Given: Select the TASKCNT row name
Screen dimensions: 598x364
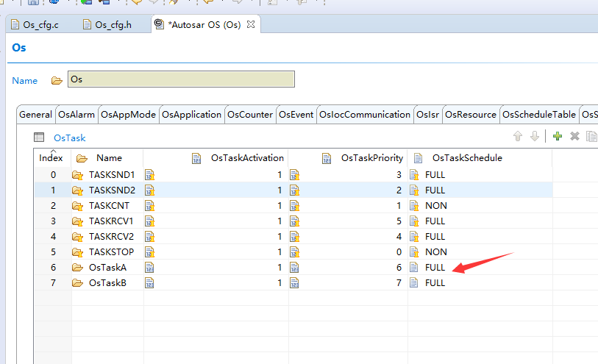Looking at the screenshot, I should click(x=109, y=206).
